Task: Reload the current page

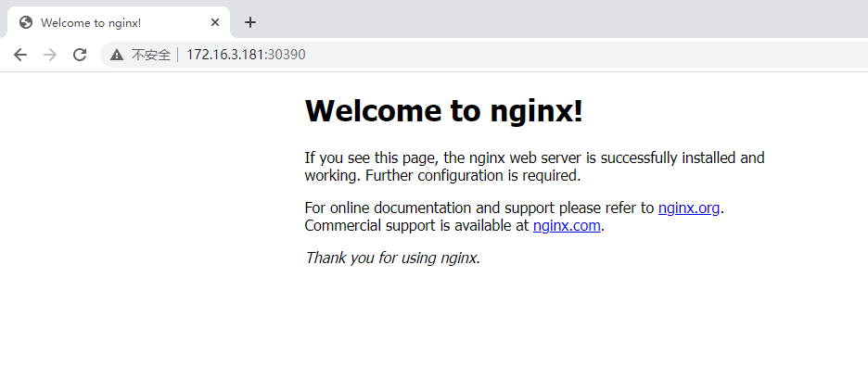Action: [80, 55]
